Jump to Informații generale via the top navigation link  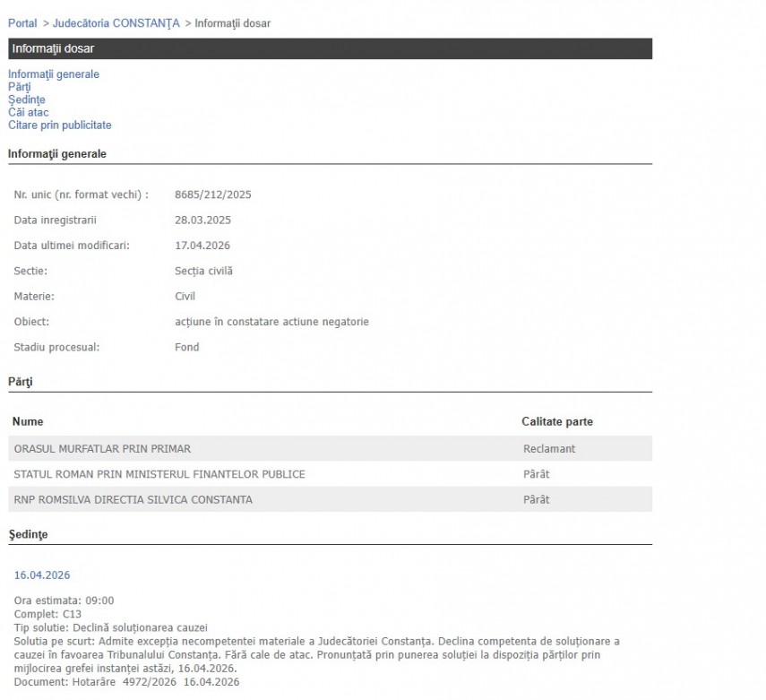[54, 74]
